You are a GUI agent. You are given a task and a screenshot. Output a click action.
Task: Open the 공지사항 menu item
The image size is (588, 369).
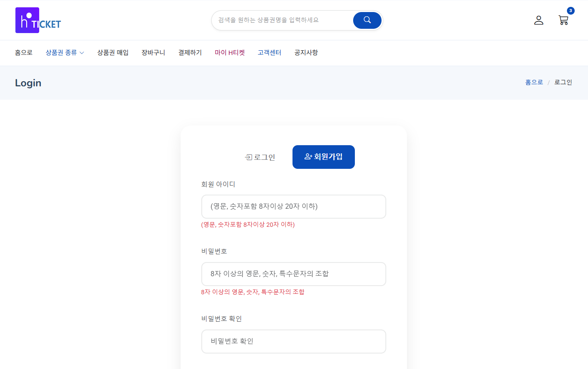click(306, 53)
